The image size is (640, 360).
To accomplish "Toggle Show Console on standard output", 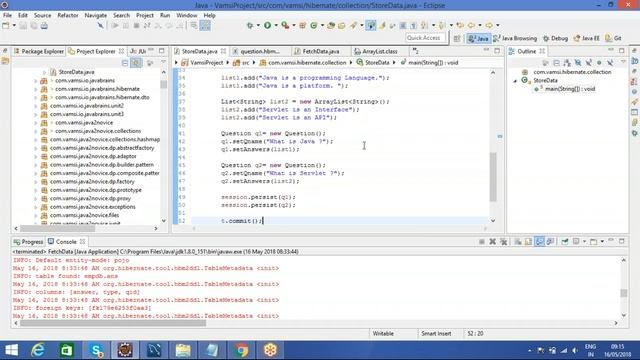I will 539,242.
